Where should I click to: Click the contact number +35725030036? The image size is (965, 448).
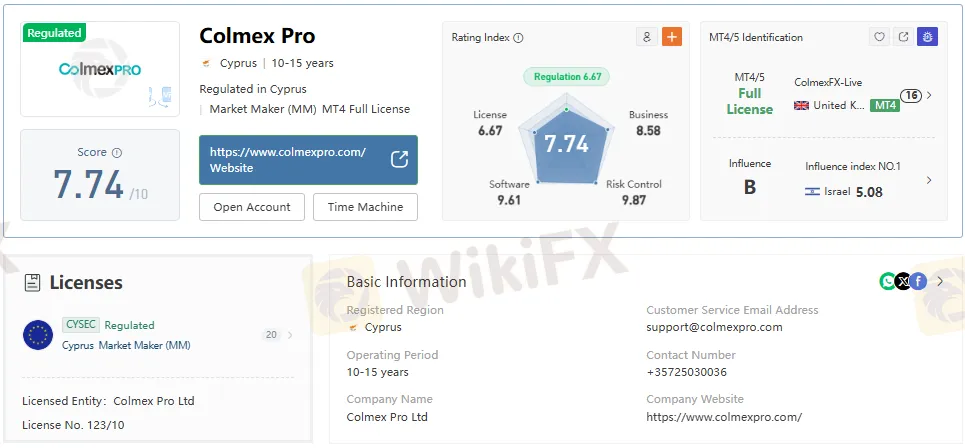click(686, 372)
